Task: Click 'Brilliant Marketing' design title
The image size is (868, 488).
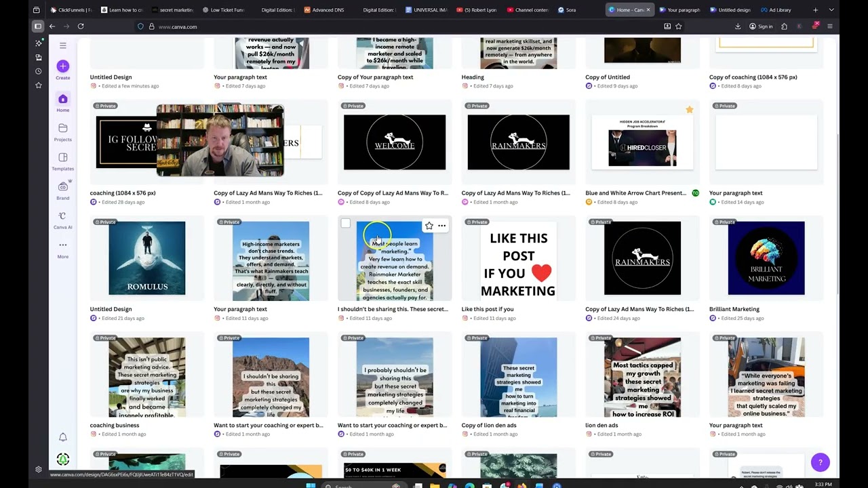Action: tap(734, 309)
